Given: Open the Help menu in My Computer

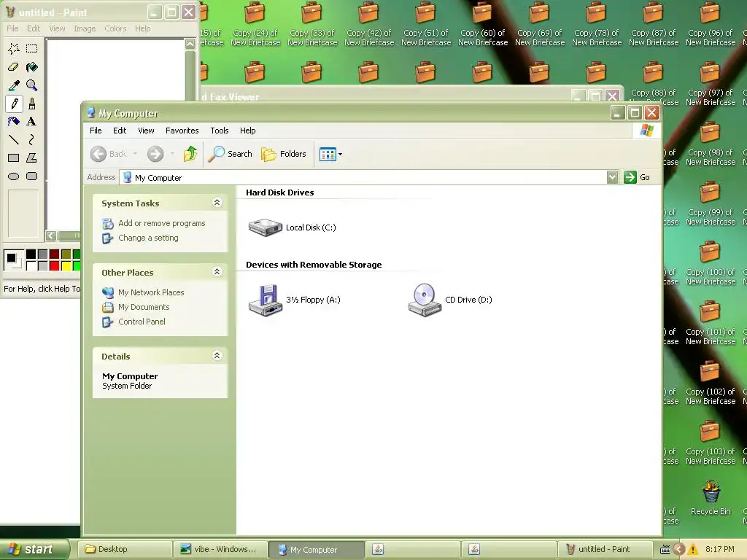Looking at the screenshot, I should pyautogui.click(x=248, y=131).
